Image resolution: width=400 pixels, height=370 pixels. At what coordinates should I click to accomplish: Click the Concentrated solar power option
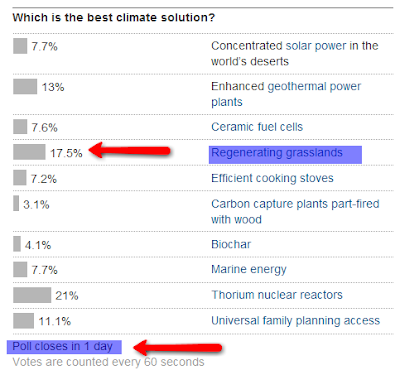295,53
